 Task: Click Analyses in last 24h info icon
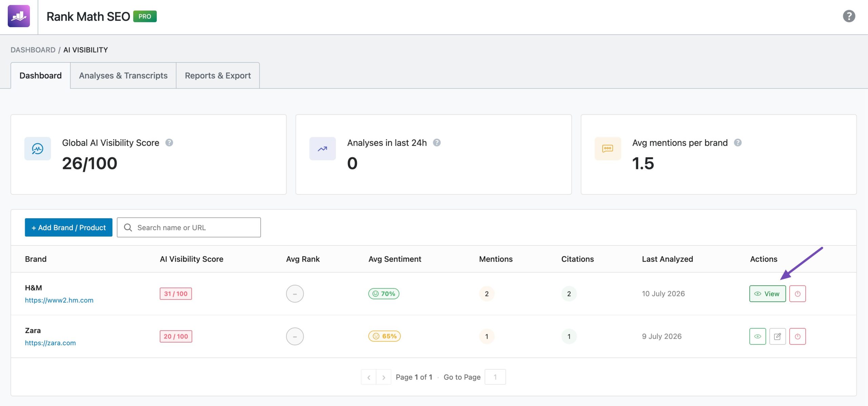437,143
